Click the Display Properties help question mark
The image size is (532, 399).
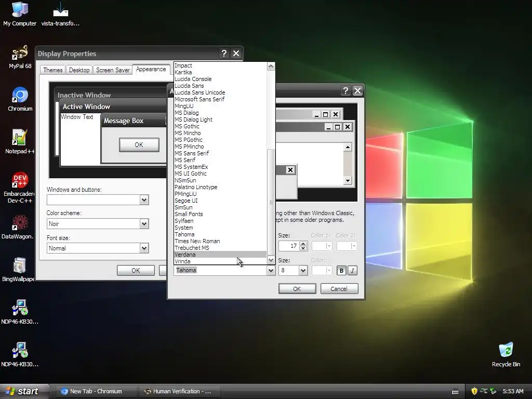coord(223,54)
